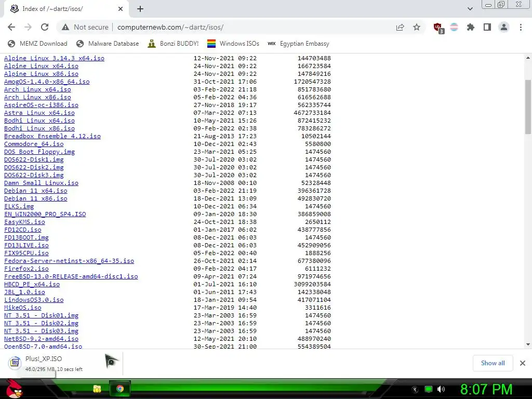Screen dimensions: 532x399
Task: Click the DOS_Boot_Floppy.img link
Action: coord(39,152)
